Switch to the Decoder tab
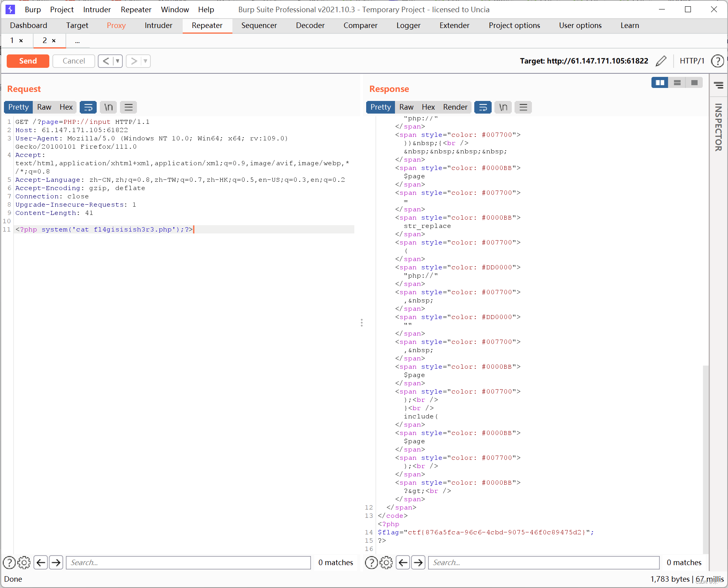Viewport: 728px width, 588px height. click(x=311, y=26)
